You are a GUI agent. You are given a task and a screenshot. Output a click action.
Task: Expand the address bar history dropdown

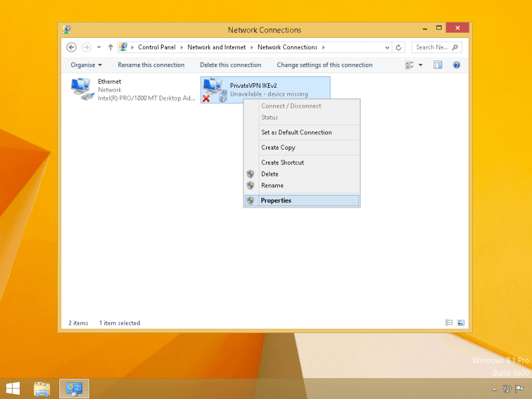[387, 47]
